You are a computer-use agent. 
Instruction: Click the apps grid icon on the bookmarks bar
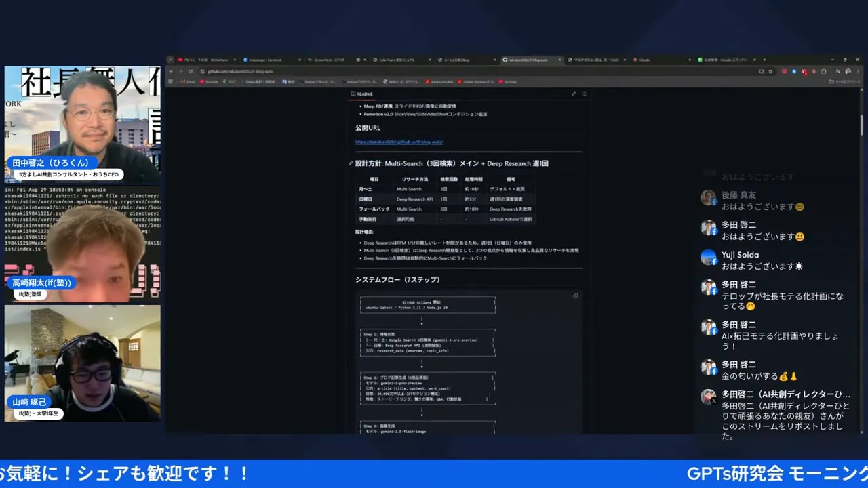click(x=170, y=81)
